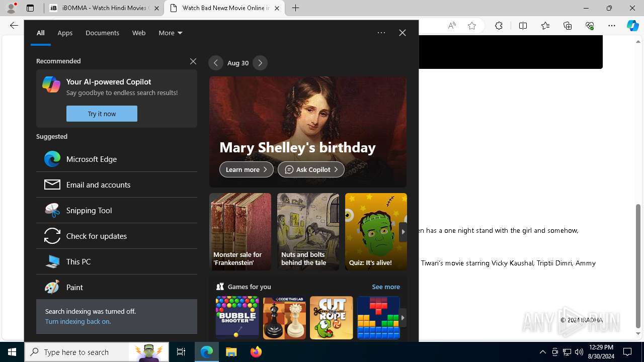Open Edge Extensions icon

pos(499,26)
